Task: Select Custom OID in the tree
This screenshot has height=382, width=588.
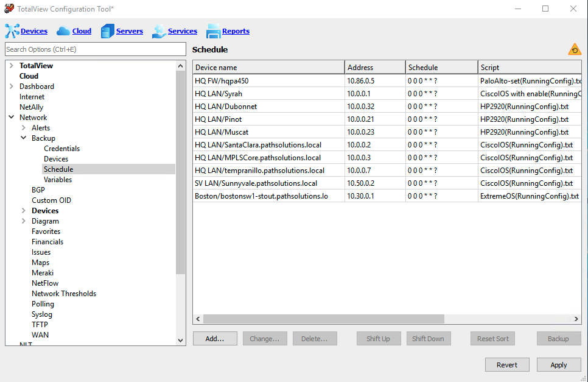Action: coord(51,200)
